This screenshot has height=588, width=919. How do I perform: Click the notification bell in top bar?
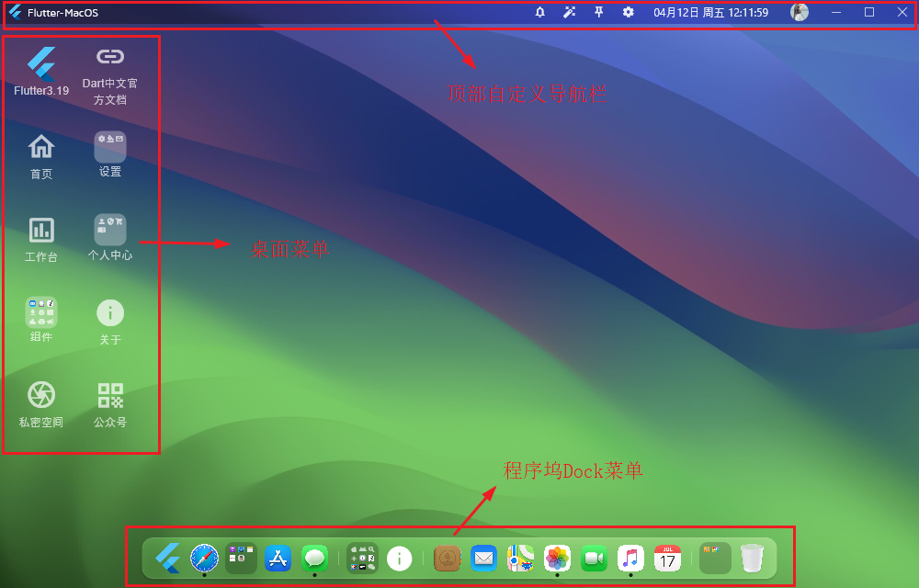(x=539, y=12)
